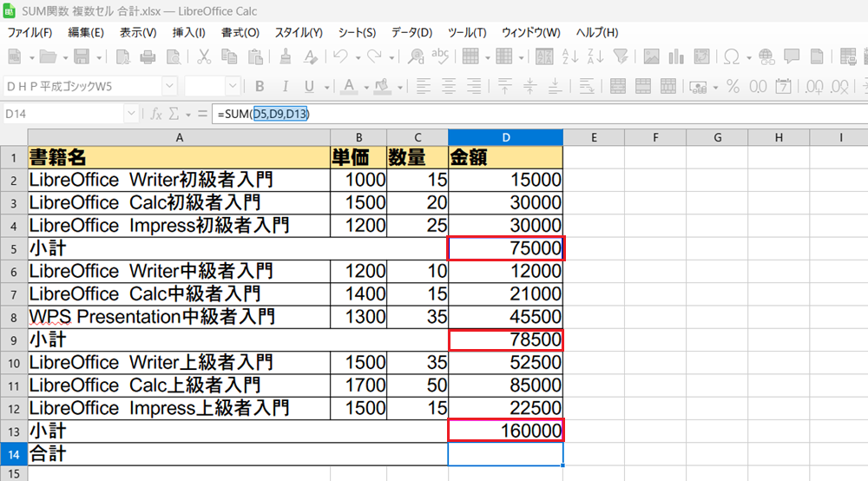Open Find and Replace magnifier icon
The width and height of the screenshot is (868, 481).
[415, 56]
